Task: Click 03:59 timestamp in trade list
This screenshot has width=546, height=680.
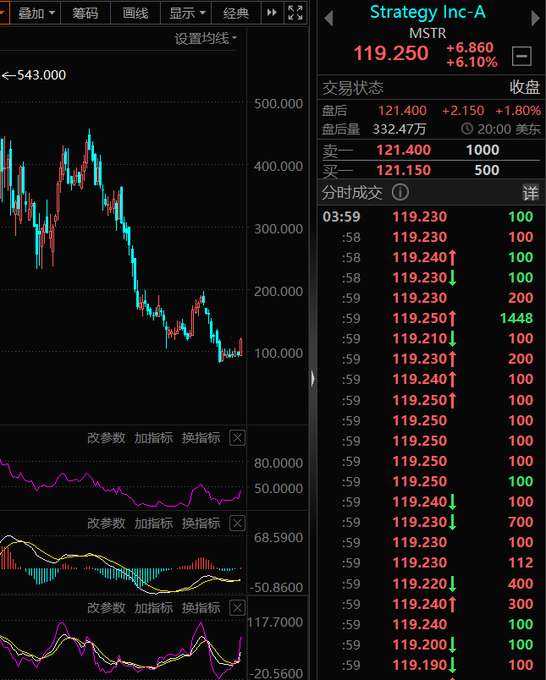Action: click(x=342, y=216)
